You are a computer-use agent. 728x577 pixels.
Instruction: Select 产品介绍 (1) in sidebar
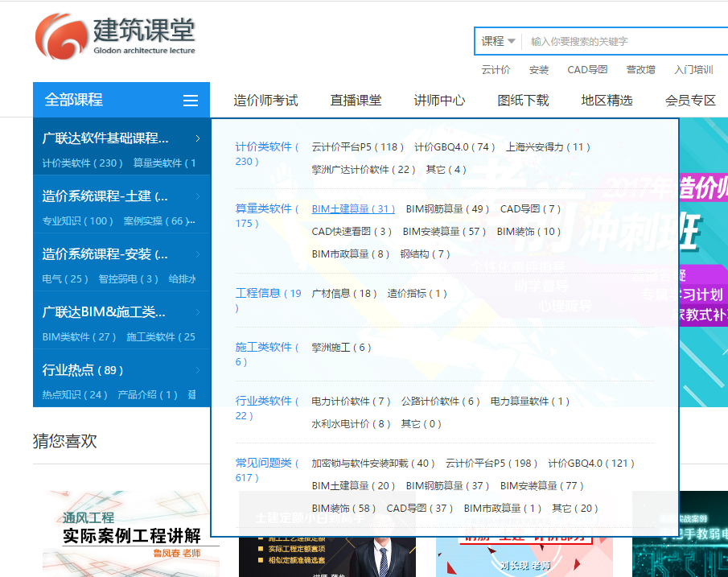148,395
